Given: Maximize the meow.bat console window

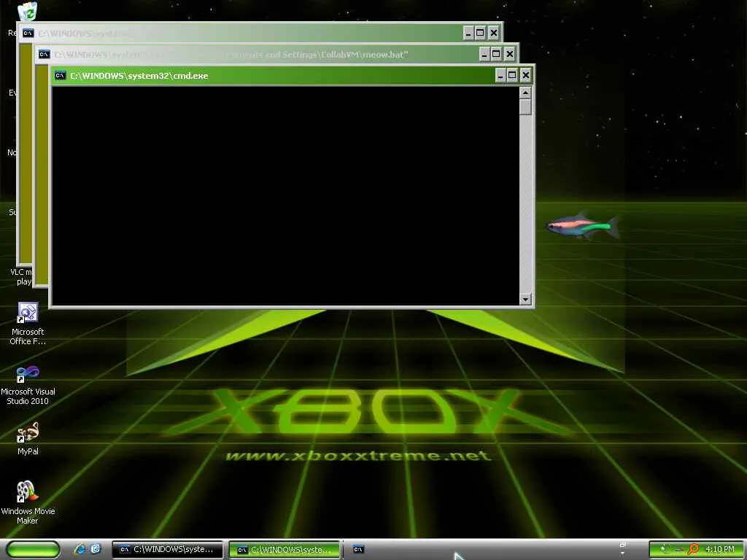Looking at the screenshot, I should click(x=496, y=54).
